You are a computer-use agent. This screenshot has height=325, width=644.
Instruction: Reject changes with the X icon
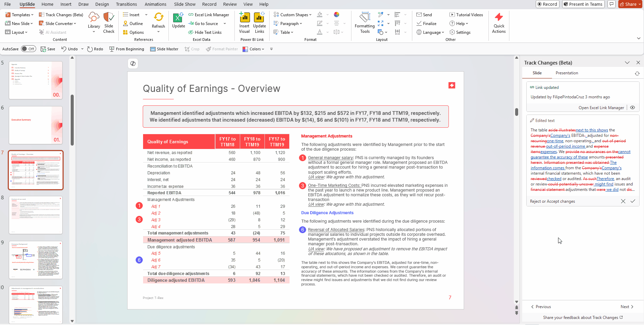click(x=623, y=201)
